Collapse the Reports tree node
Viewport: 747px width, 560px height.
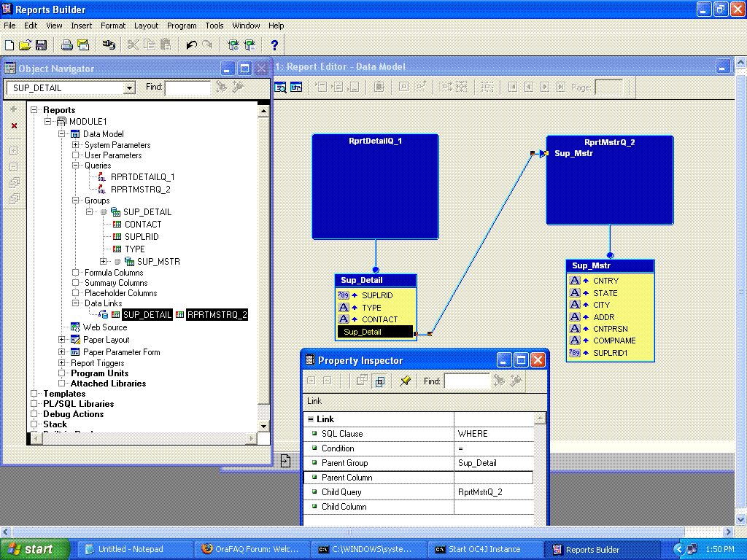(x=34, y=110)
